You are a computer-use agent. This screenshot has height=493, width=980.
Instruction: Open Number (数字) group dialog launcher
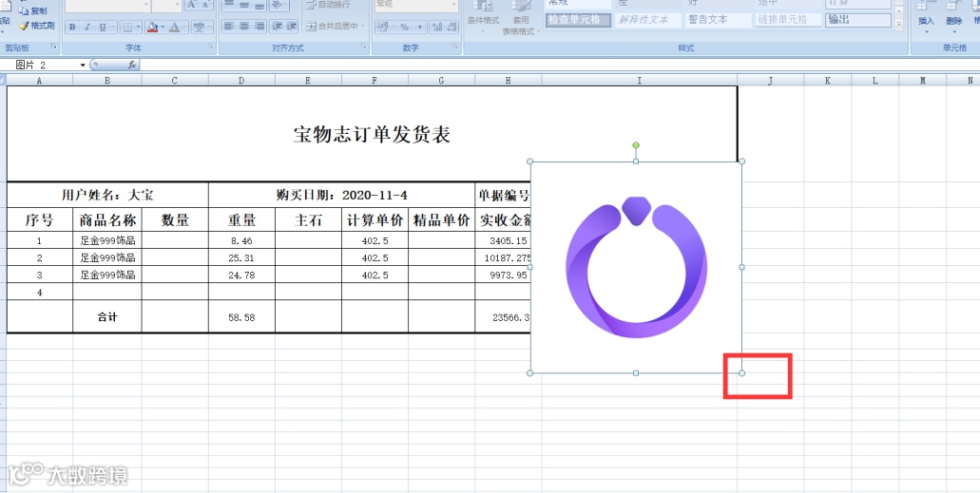coord(455,47)
